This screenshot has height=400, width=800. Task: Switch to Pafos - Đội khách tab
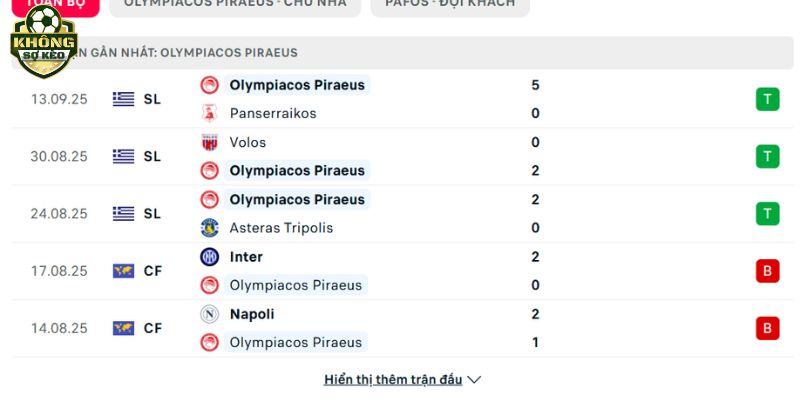pos(450,5)
